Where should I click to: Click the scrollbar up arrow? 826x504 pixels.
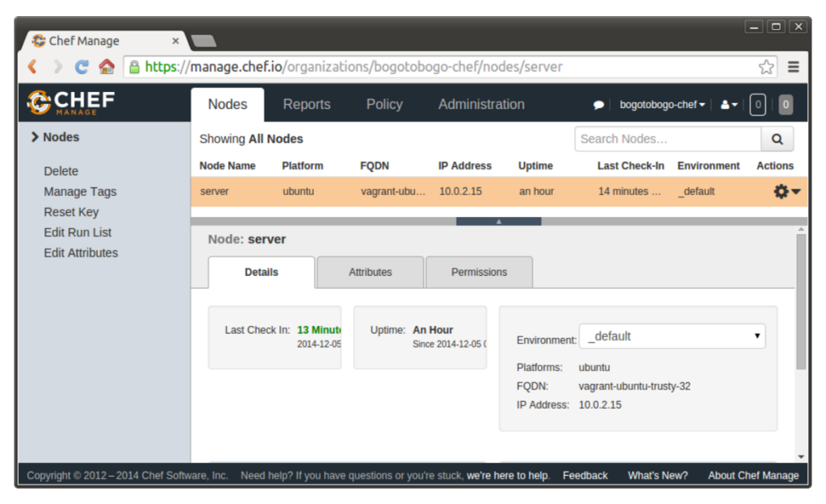(x=801, y=230)
